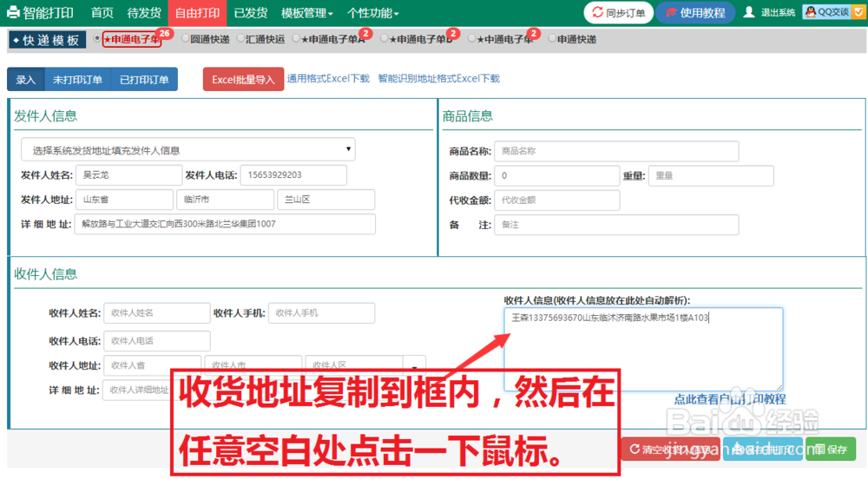
Task: Click the QQ penguin icon
Action: pos(811,11)
